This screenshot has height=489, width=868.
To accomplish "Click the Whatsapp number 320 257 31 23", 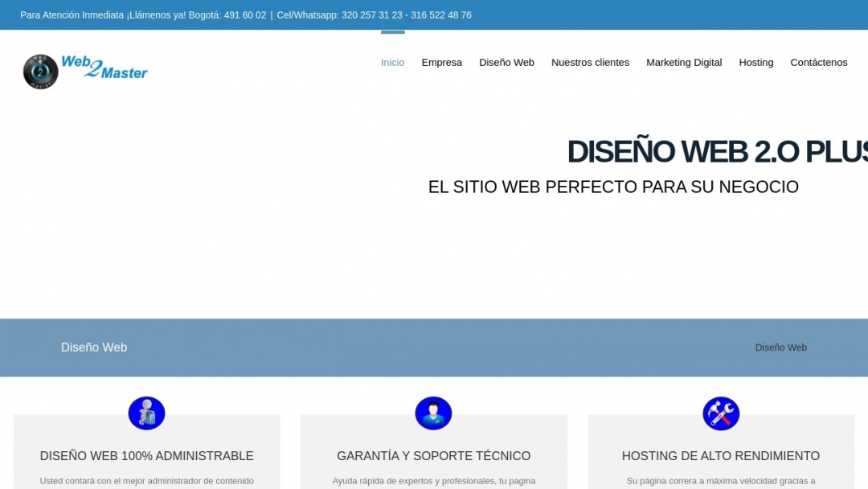I will coord(371,14).
